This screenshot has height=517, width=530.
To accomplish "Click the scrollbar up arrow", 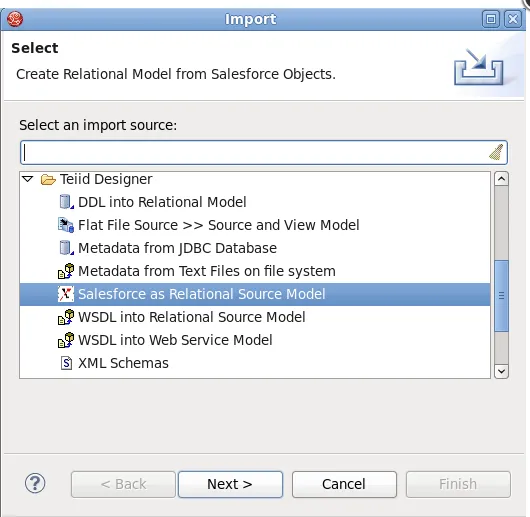I will click(501, 178).
